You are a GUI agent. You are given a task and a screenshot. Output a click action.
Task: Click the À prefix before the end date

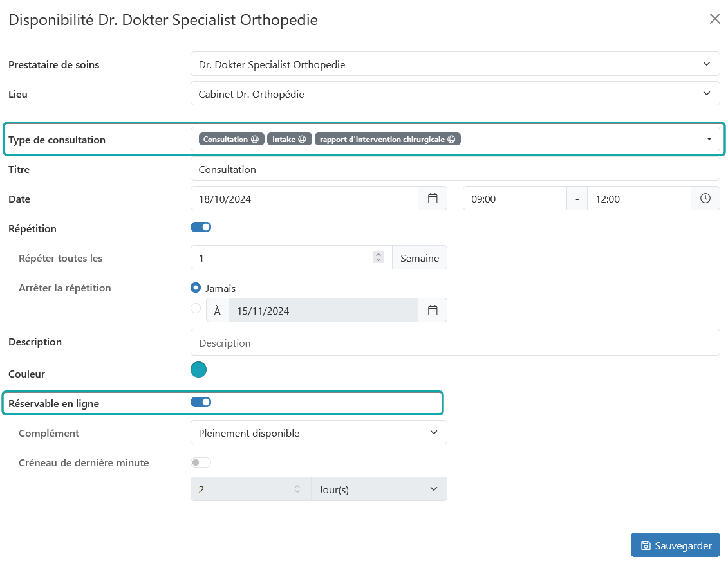[x=218, y=311]
